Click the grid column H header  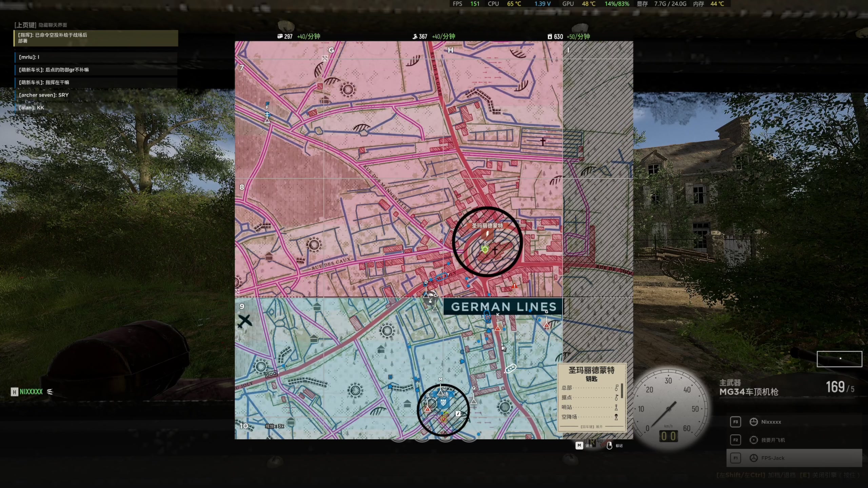[x=450, y=50]
